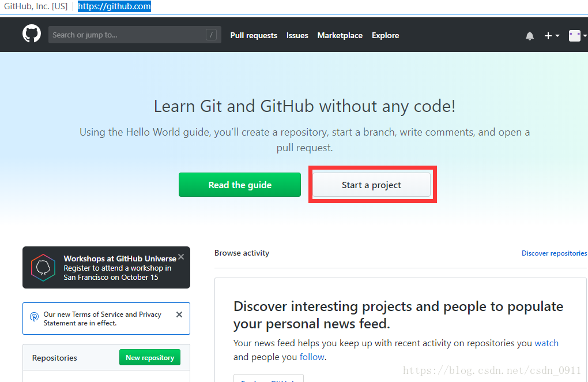The image size is (588, 382).
Task: Select the https://github.com address bar URL
Action: [x=114, y=6]
